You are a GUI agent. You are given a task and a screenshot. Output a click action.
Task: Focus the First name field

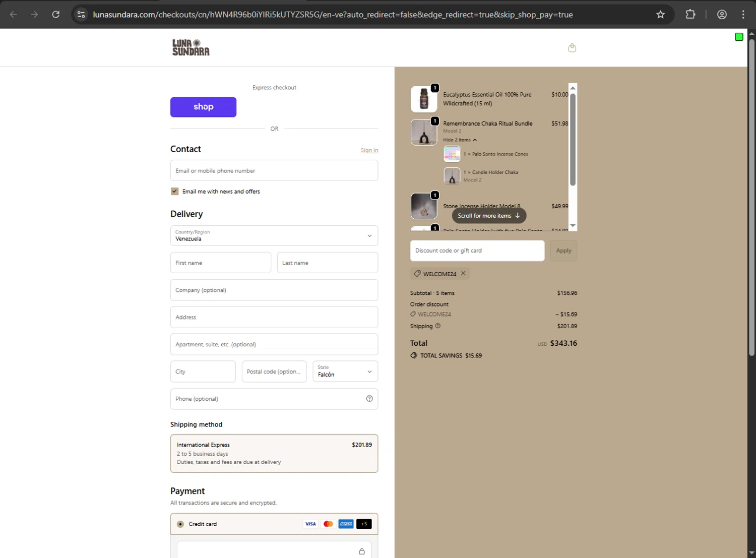coord(221,263)
